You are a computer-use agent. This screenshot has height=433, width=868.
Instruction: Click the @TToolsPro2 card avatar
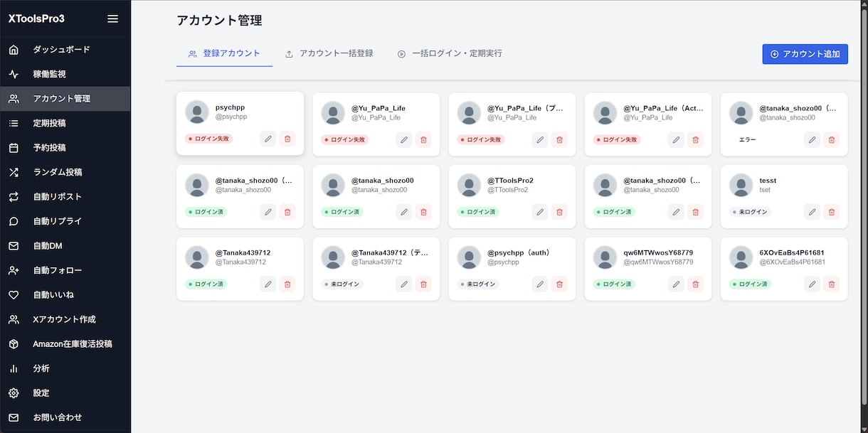click(x=469, y=185)
